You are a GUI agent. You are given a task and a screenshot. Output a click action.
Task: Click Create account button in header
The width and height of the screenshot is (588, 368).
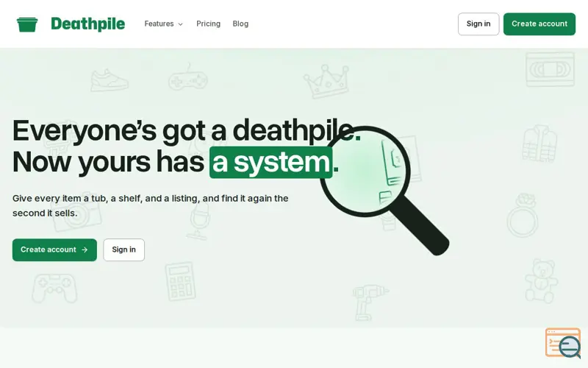click(539, 24)
